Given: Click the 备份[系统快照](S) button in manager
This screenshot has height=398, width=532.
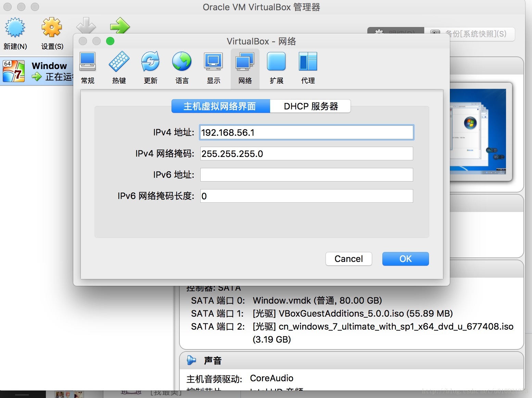Looking at the screenshot, I should click(x=470, y=34).
